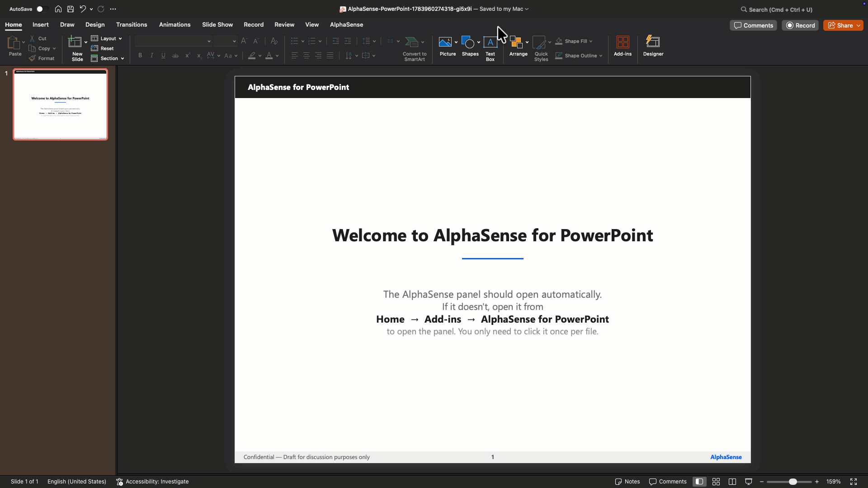
Task: Switch to the Design tab
Action: [95, 25]
